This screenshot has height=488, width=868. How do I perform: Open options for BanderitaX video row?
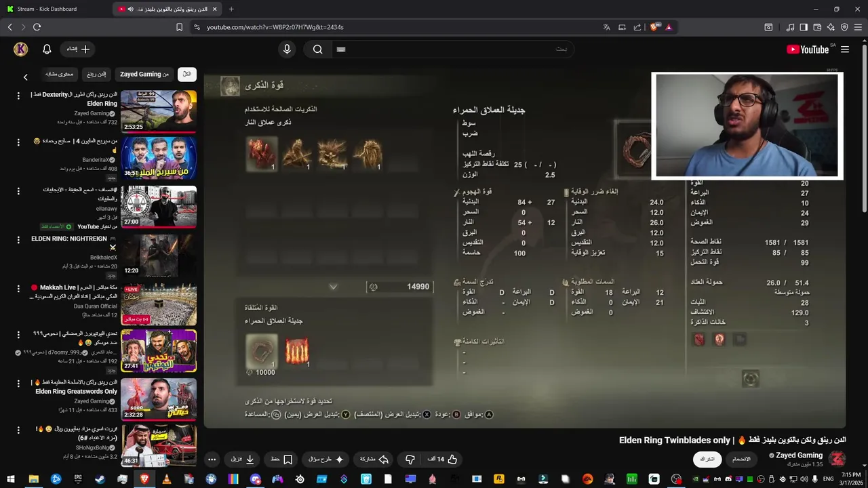point(18,142)
